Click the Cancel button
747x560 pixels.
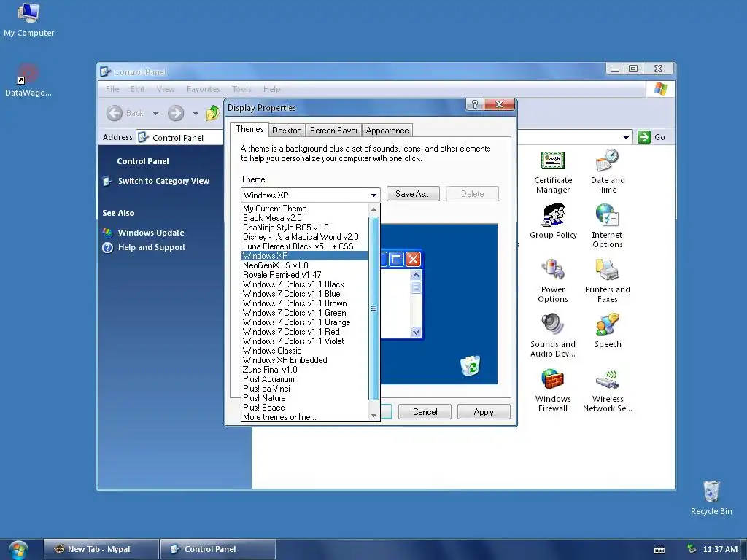tap(425, 412)
